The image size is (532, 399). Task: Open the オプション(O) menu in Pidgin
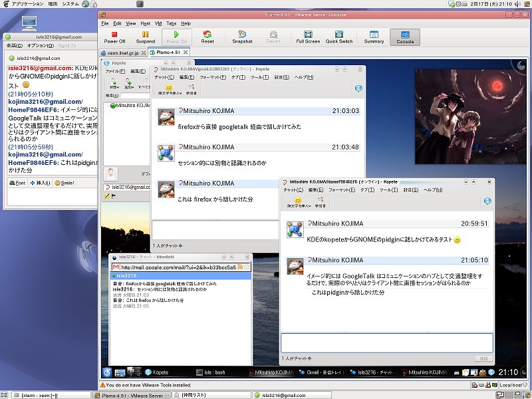(41, 45)
